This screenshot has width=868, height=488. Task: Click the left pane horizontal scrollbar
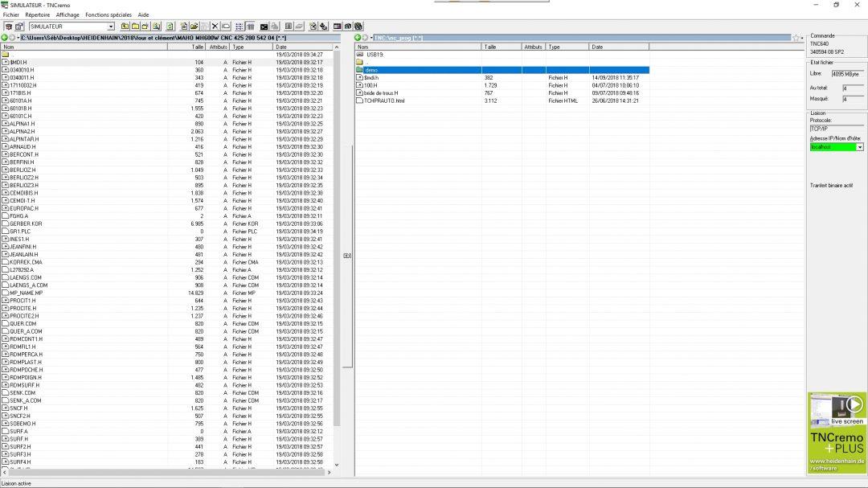pos(166,473)
